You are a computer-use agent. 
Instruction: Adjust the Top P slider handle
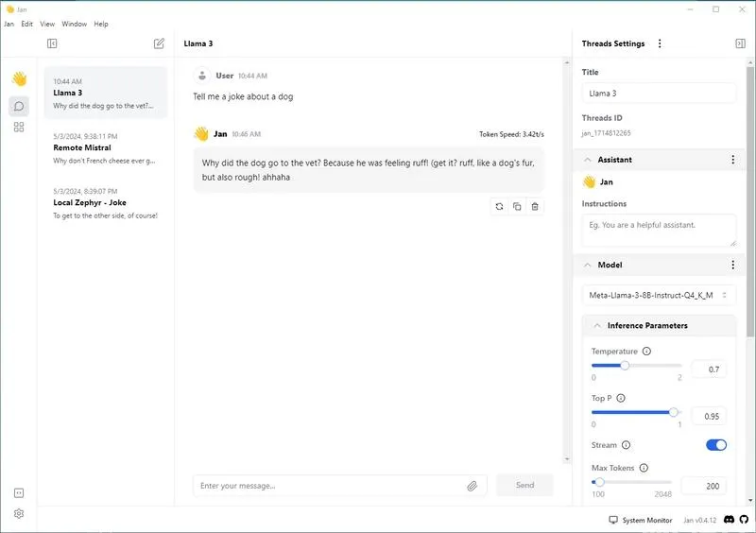[x=674, y=412]
